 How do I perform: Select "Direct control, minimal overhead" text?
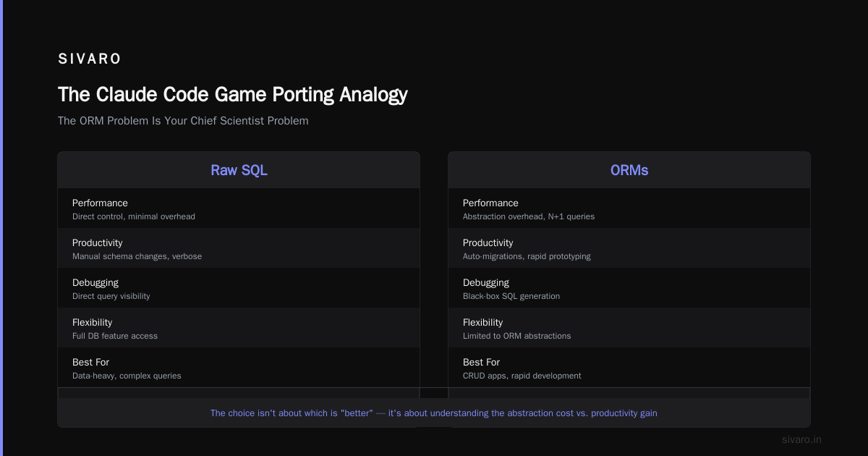pyautogui.click(x=134, y=216)
